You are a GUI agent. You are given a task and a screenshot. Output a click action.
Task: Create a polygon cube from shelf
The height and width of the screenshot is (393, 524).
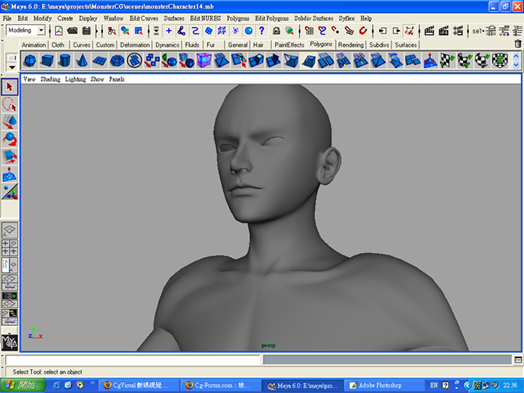pyautogui.click(x=47, y=61)
